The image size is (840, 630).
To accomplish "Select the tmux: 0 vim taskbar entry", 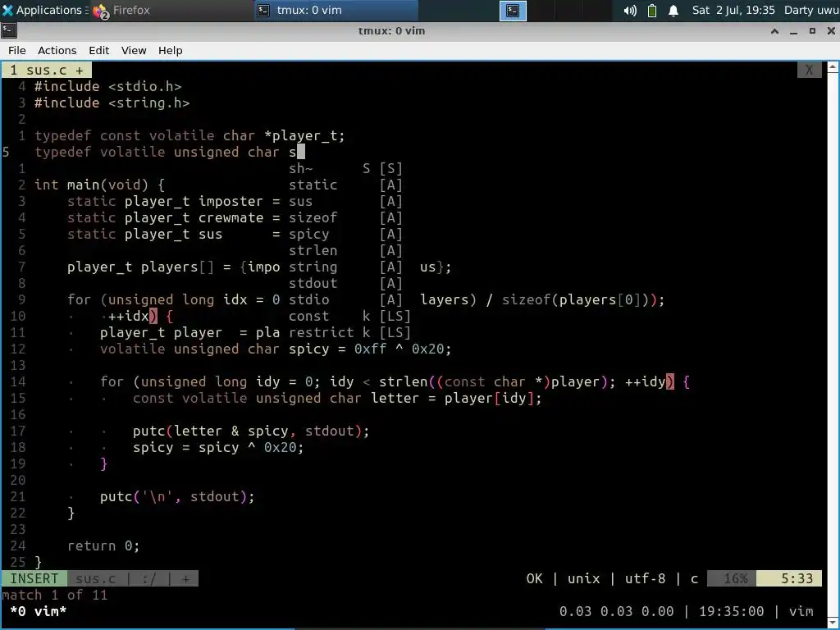I will pos(336,10).
